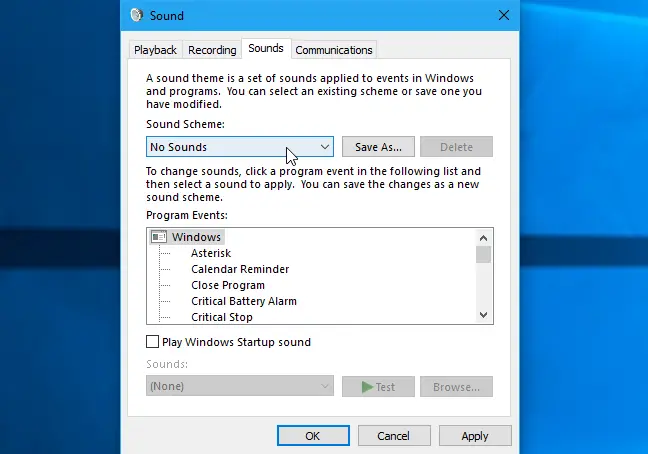648x454 pixels.
Task: Go to the Communications tab
Action: (334, 50)
